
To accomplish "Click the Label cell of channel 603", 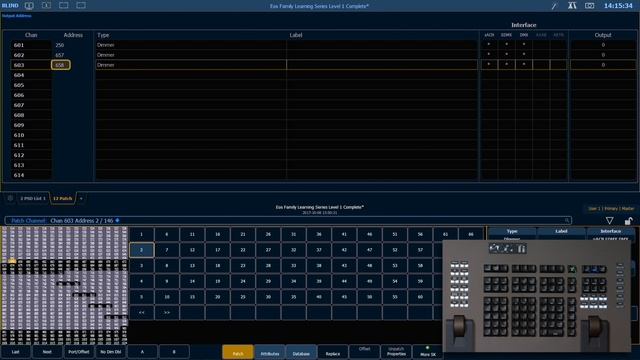I will 382,65.
